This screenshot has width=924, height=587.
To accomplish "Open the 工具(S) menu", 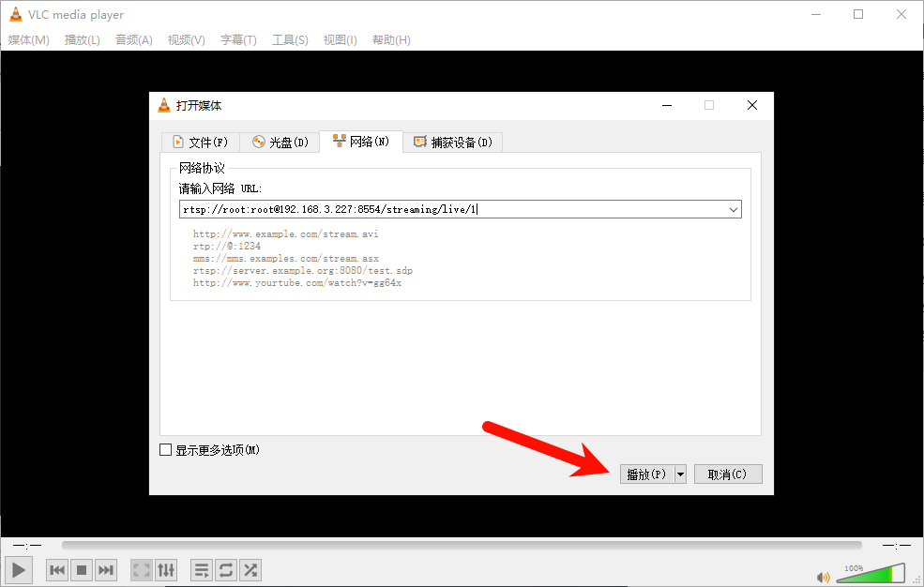I will pos(290,40).
